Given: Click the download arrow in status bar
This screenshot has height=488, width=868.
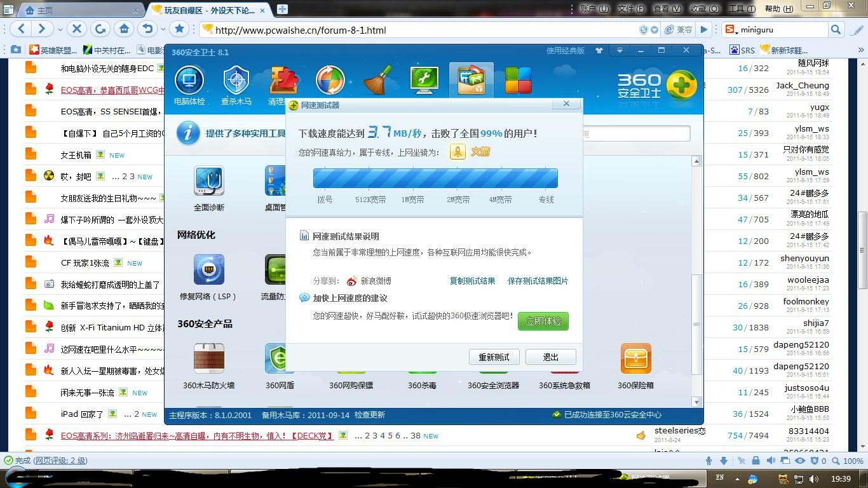Looking at the screenshot, I should point(724,461).
